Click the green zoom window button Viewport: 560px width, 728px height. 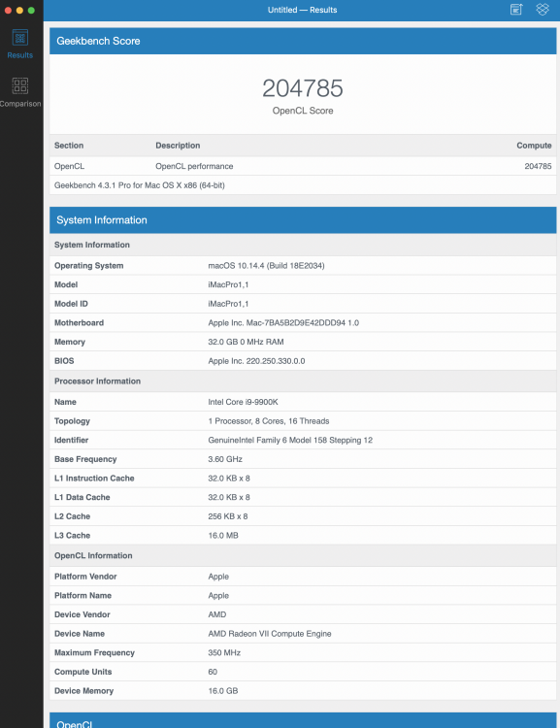point(31,11)
